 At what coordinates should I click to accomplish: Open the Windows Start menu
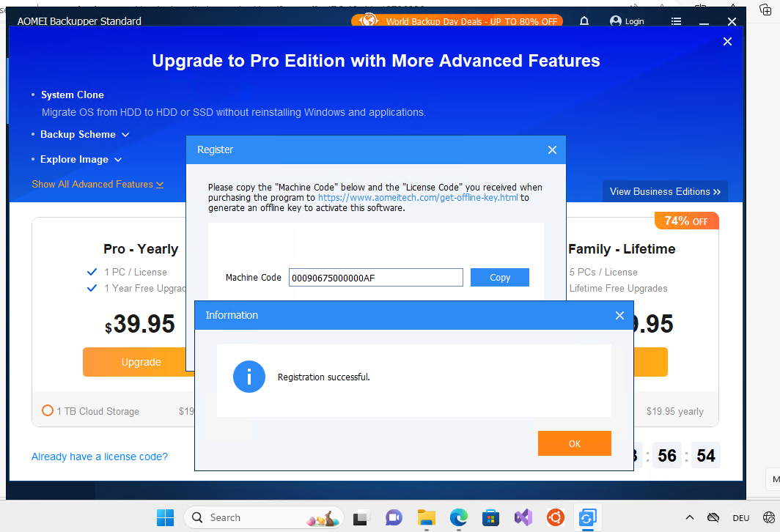click(165, 517)
